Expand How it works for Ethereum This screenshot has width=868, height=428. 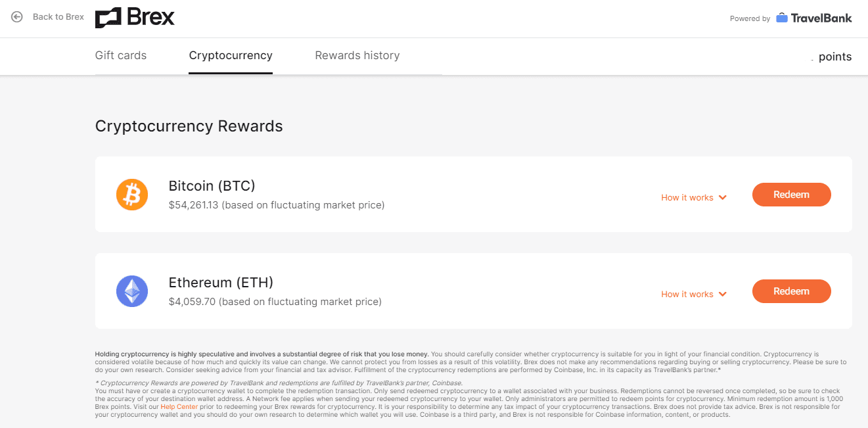click(694, 294)
